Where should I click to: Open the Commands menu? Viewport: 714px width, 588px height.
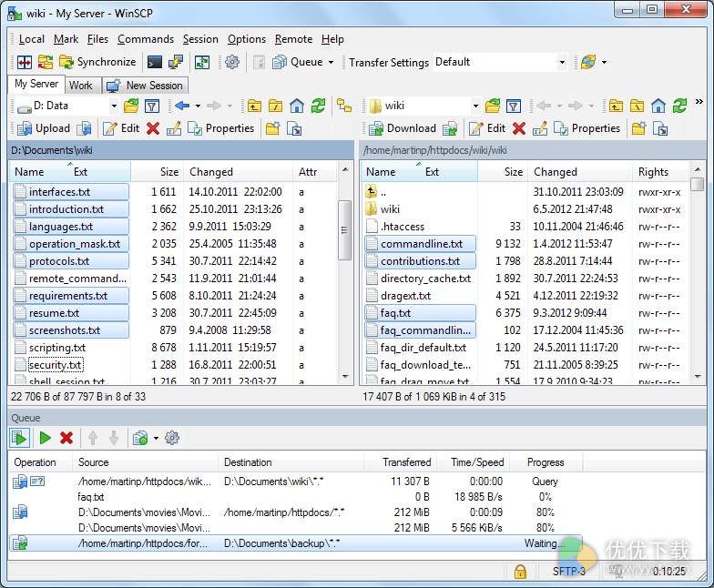coord(146,39)
